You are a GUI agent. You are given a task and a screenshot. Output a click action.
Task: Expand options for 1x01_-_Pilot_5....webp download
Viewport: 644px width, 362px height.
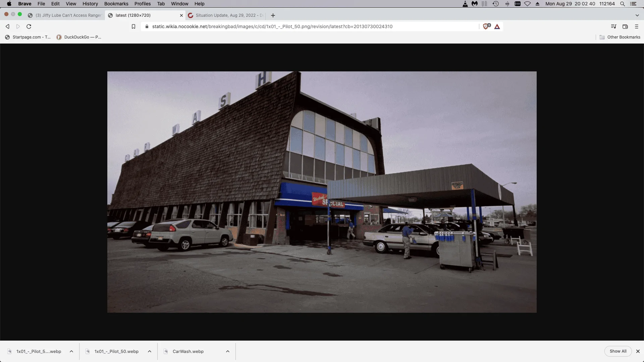[71, 351]
